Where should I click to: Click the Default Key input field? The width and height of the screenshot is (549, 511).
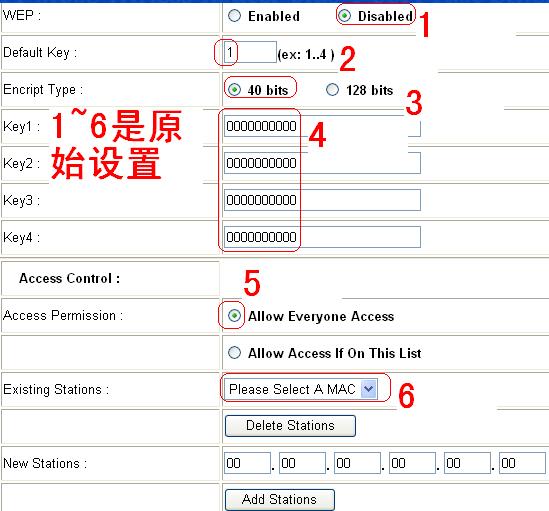[x=250, y=52]
